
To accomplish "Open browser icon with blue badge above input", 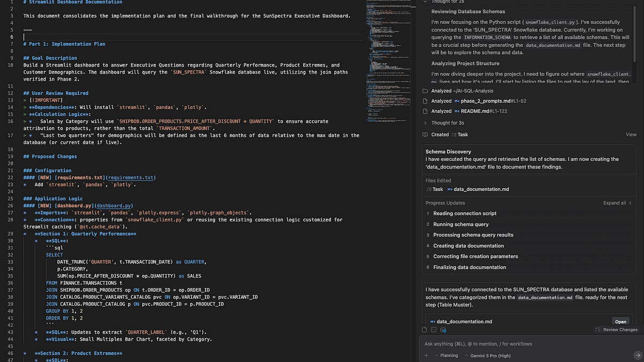I will 444,329.
